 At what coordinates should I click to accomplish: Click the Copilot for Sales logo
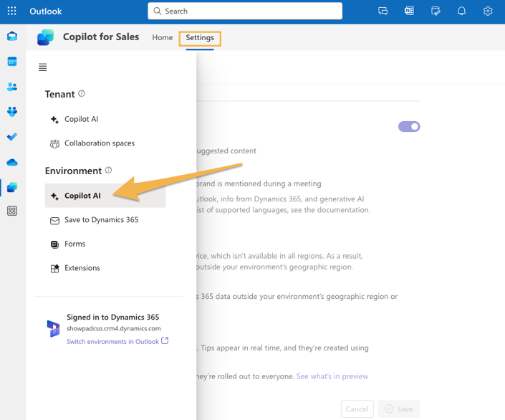(x=45, y=37)
